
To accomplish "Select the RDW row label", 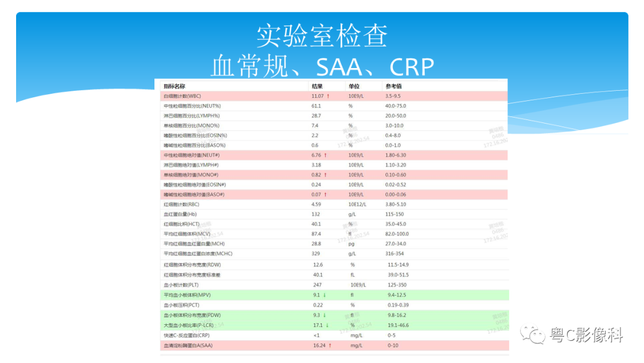I will tap(192, 265).
